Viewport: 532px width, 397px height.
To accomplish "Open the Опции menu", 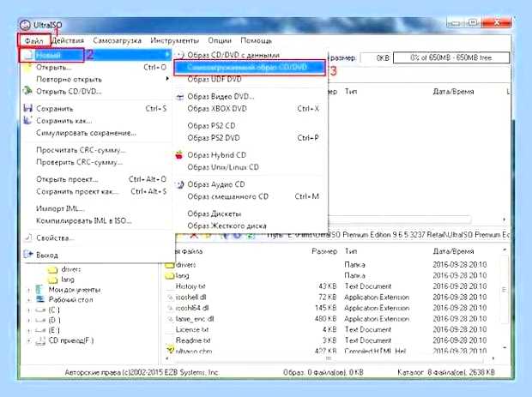I will 220,40.
